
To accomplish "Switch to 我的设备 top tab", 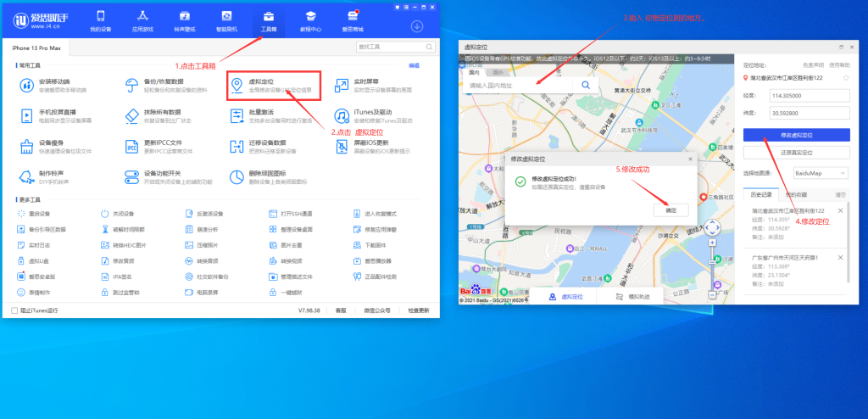I will coord(100,20).
